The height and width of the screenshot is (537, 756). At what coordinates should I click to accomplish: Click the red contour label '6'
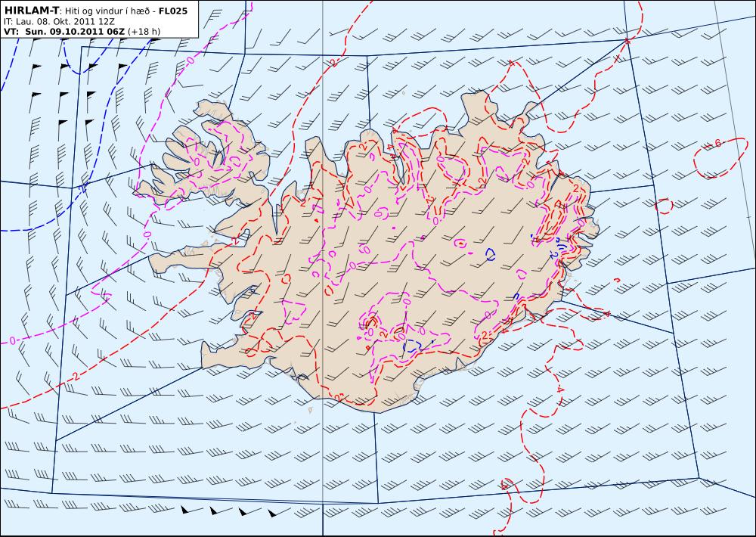(717, 143)
